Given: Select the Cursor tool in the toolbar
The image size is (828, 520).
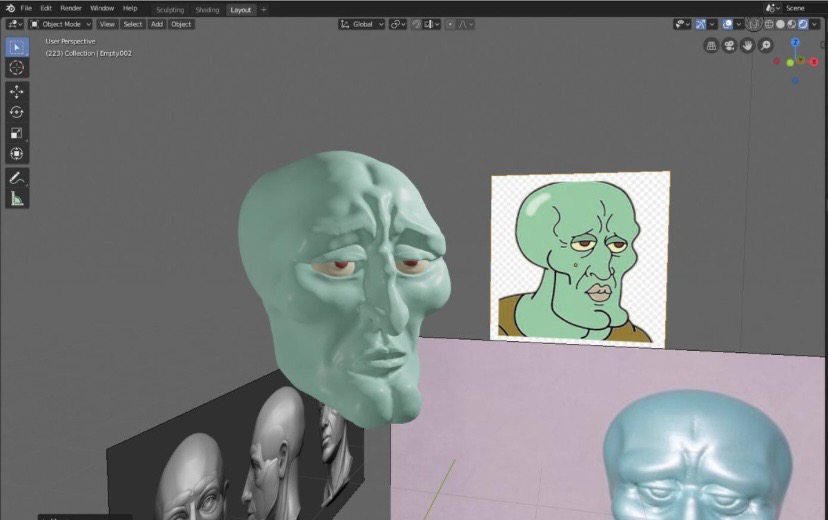Looking at the screenshot, I should click(17, 67).
